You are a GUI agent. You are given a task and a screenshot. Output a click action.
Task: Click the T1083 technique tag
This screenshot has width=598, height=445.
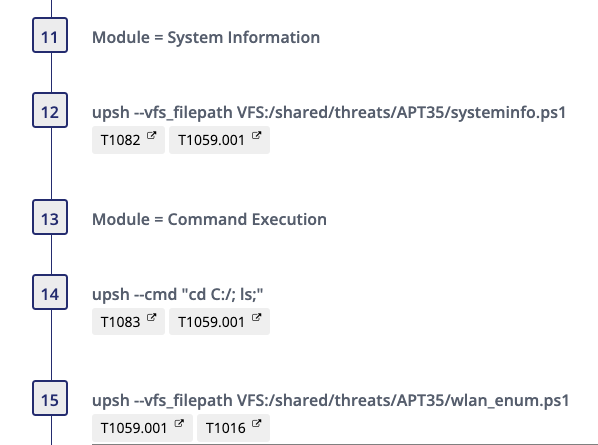(x=128, y=322)
